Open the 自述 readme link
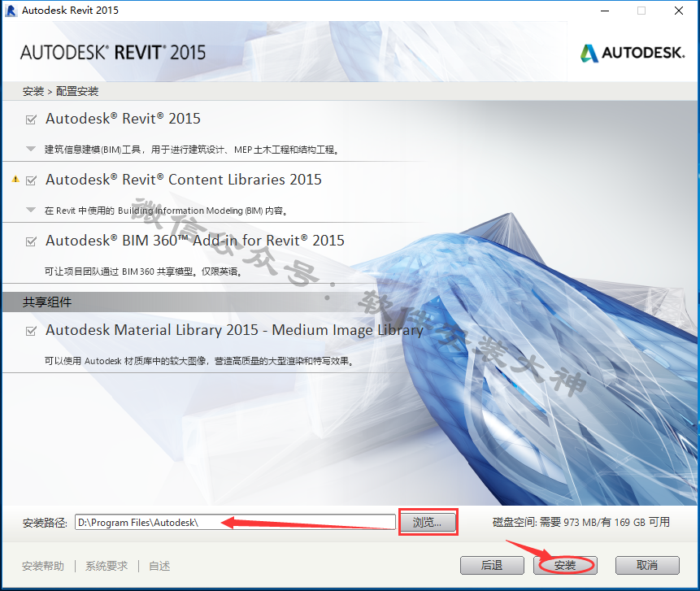Viewport: 700px width, 591px height. pyautogui.click(x=159, y=566)
